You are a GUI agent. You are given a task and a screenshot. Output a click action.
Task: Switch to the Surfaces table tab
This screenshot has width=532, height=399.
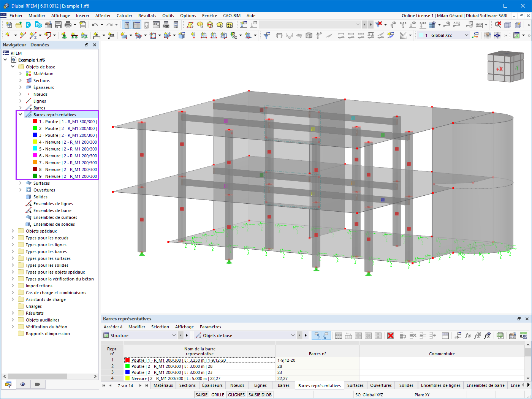click(x=355, y=385)
